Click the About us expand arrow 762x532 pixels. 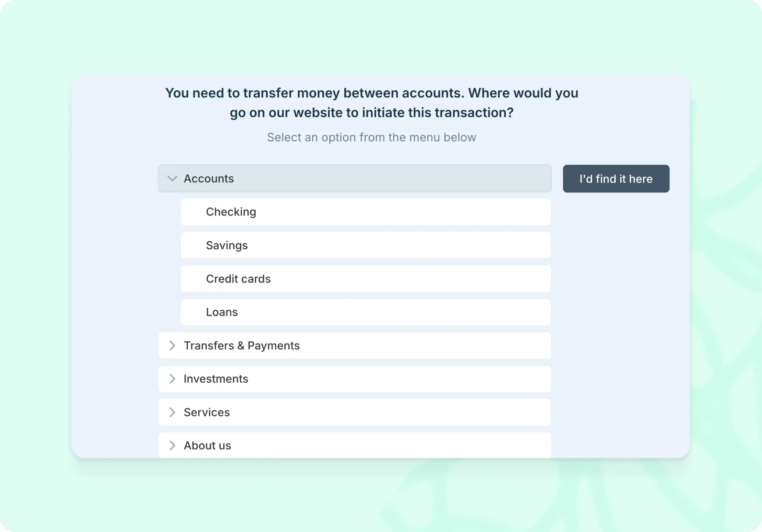172,446
